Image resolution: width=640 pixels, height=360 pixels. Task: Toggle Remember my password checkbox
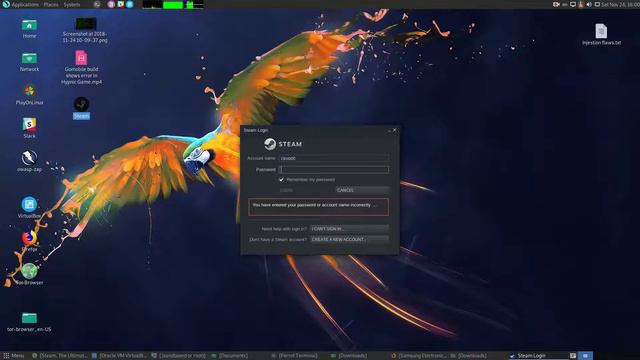click(x=281, y=180)
